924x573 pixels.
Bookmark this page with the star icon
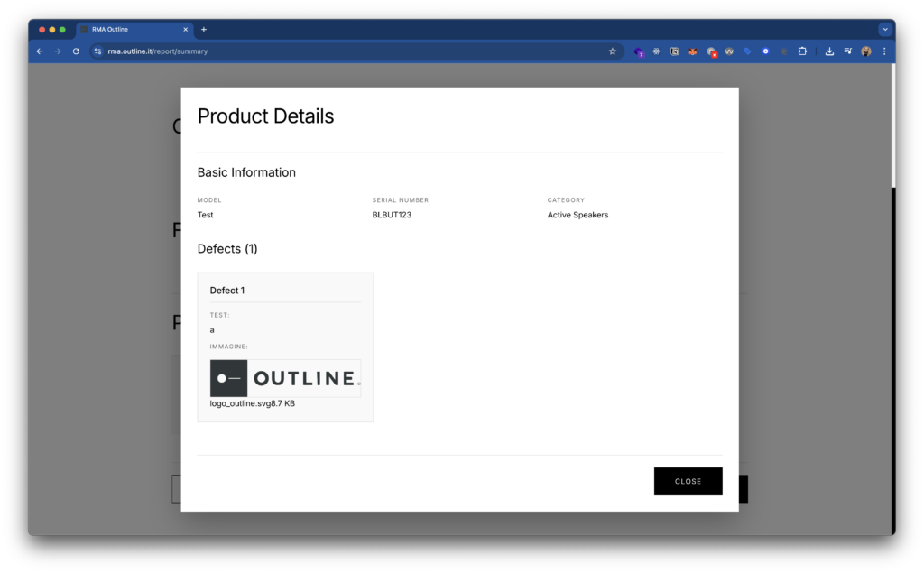613,51
